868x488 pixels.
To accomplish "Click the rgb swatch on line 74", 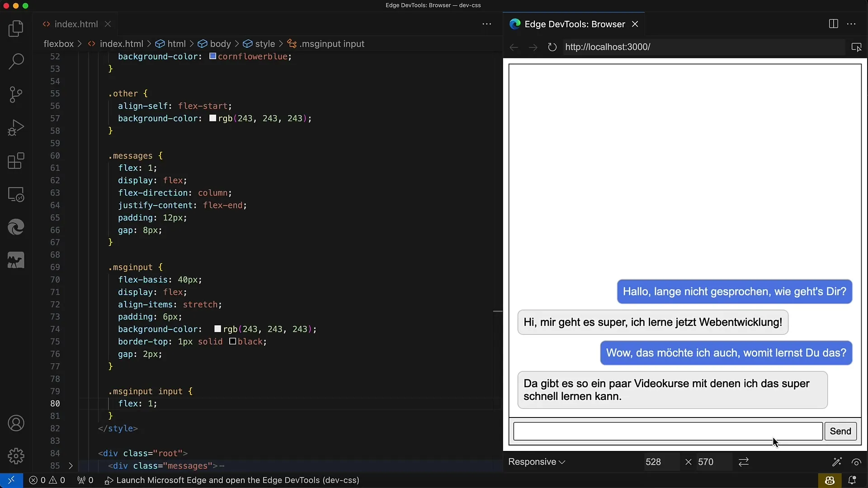I will (x=217, y=329).
